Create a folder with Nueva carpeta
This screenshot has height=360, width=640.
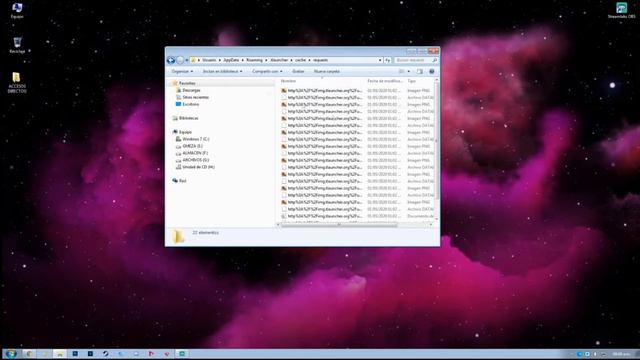pos(327,71)
